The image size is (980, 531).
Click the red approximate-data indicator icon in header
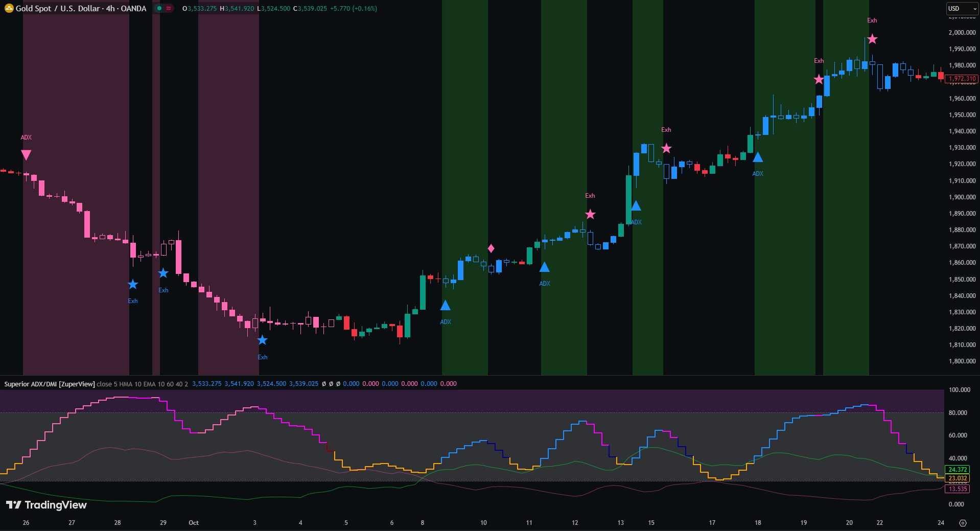point(169,8)
